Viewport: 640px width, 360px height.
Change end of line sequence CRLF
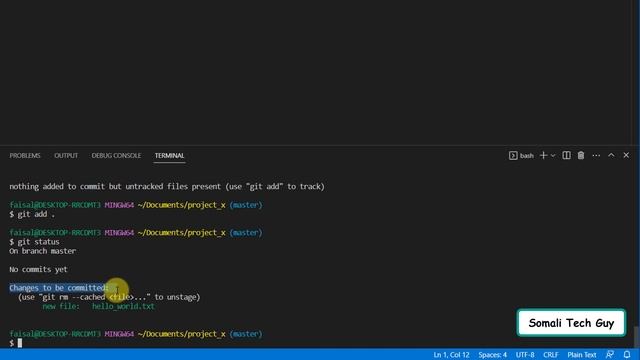[x=551, y=355]
